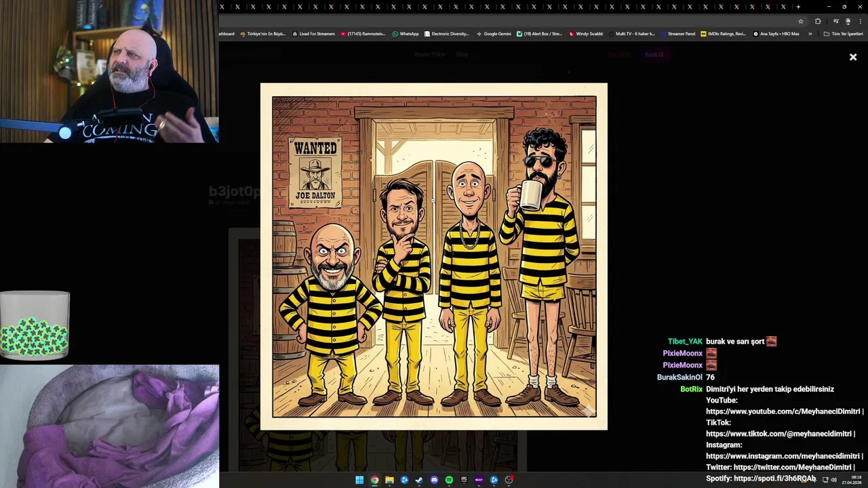
Task: Open the Livad For Streamers bookmark
Action: [313, 34]
